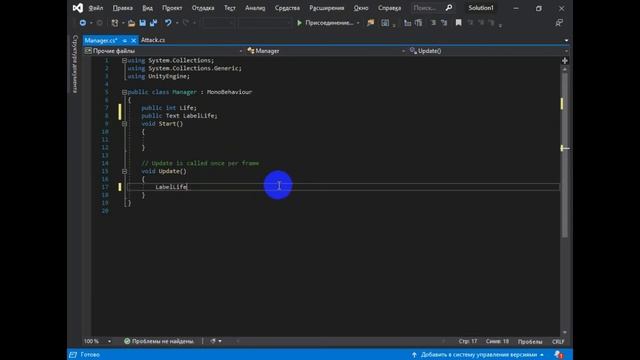Screen dimensions: 640x360
Task: Click the Пробелы indentation indicator
Action: [x=530, y=341]
